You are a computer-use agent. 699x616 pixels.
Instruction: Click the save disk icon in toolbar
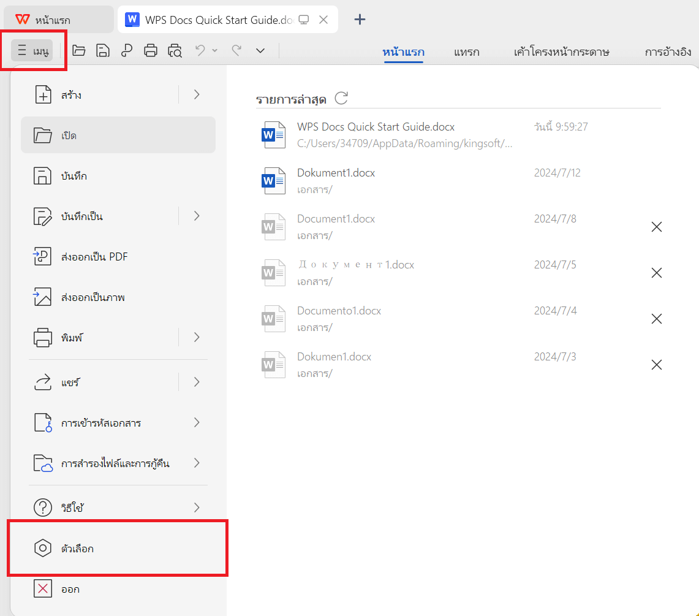click(103, 50)
